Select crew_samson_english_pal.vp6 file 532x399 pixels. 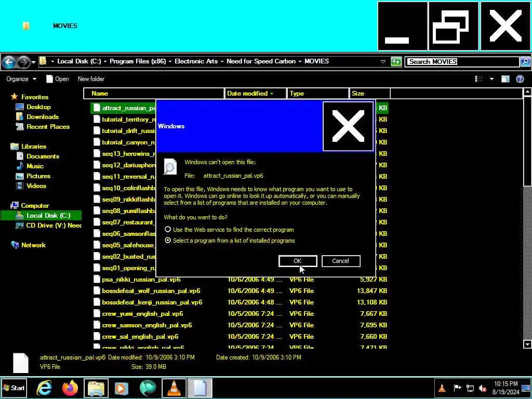click(x=147, y=325)
